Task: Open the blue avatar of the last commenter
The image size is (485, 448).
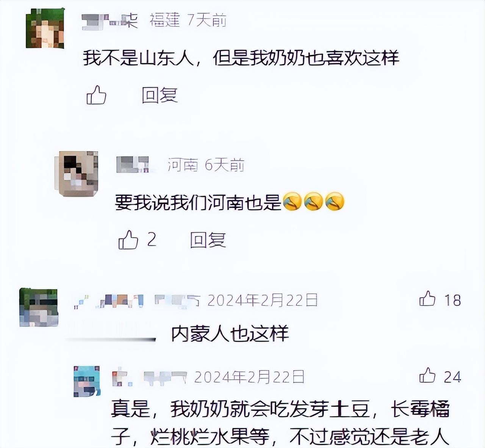Action: click(x=87, y=381)
